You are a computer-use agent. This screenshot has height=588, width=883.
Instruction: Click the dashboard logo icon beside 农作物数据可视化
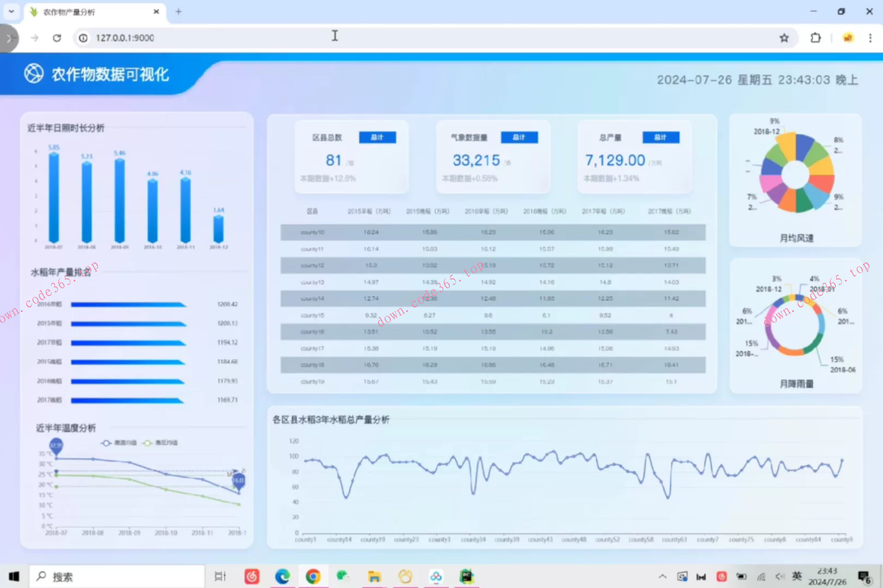[34, 73]
